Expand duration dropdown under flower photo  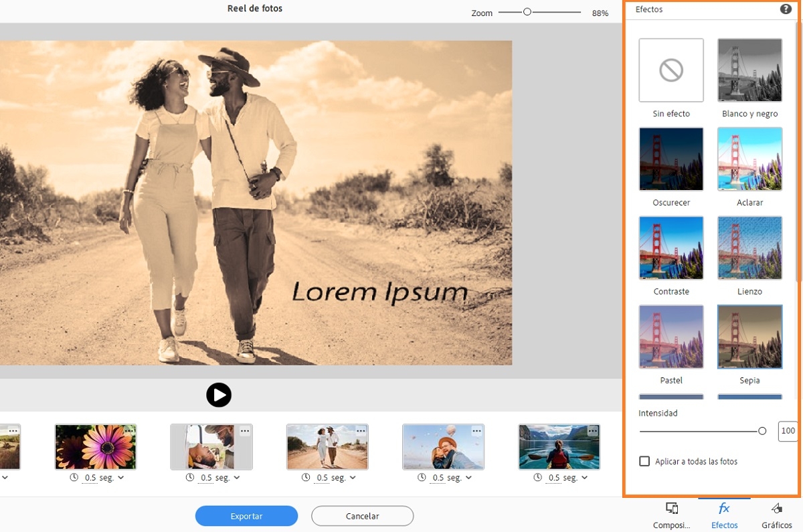121,478
